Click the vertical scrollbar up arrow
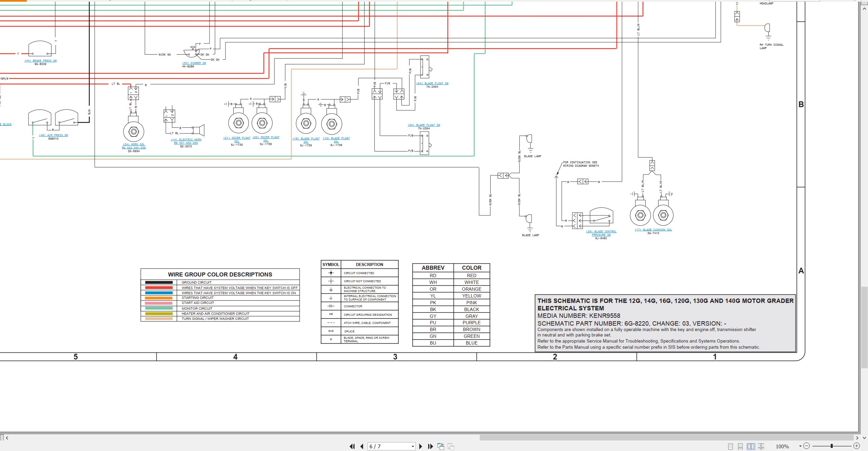 coord(864,9)
